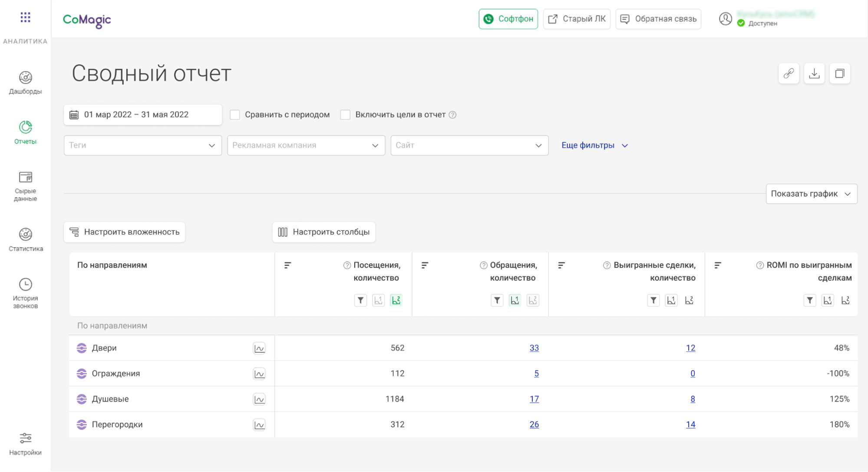
Task: Show chart for Двери row
Action: pyautogui.click(x=259, y=348)
